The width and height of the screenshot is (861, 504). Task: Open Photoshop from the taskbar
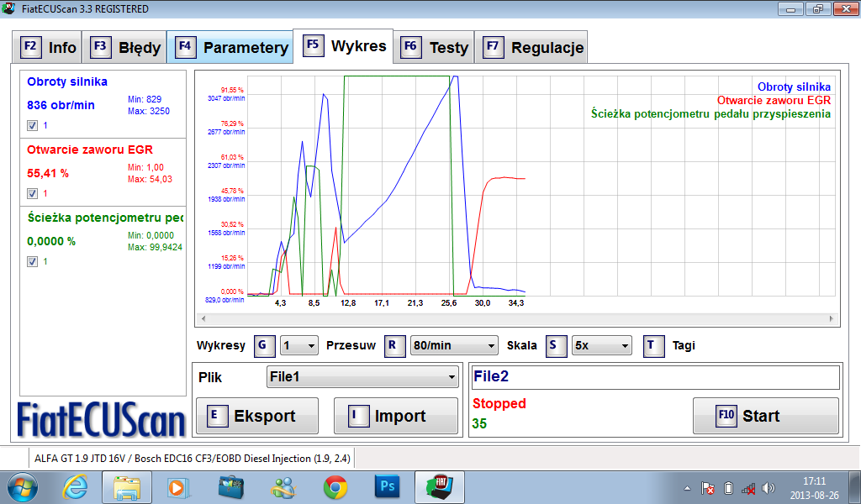tap(388, 486)
